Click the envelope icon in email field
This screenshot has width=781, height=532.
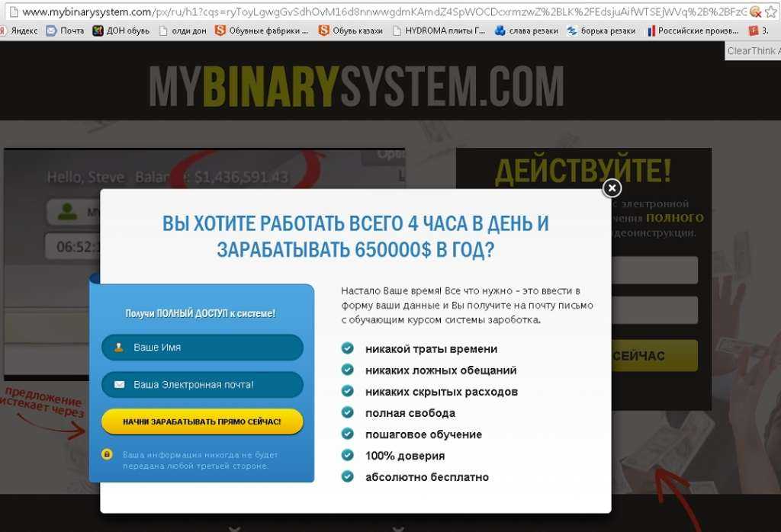[119, 385]
